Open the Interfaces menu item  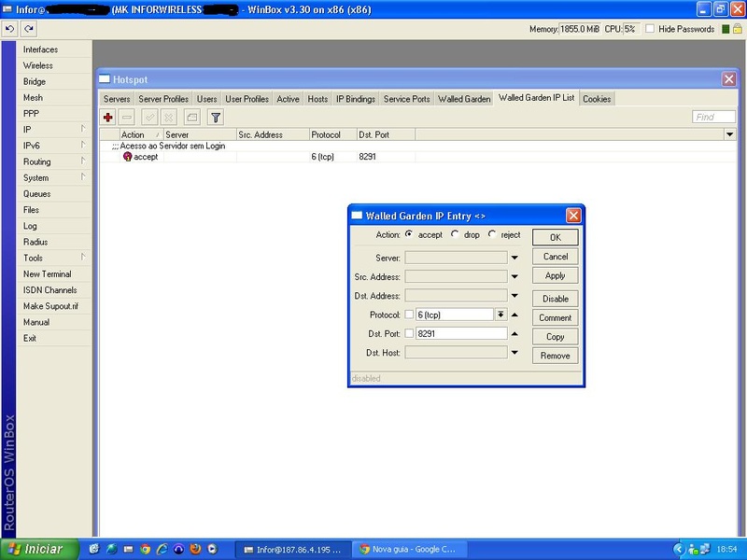pyautogui.click(x=40, y=49)
